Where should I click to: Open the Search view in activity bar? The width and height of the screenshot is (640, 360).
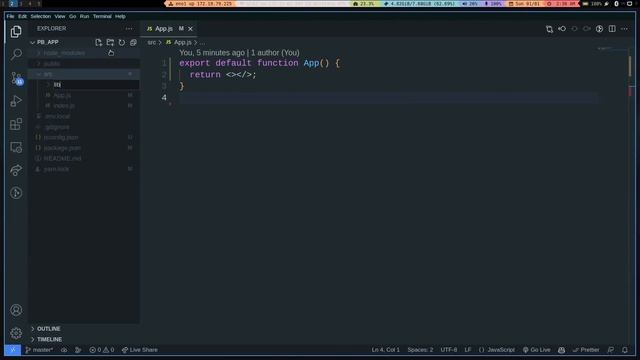pyautogui.click(x=16, y=54)
